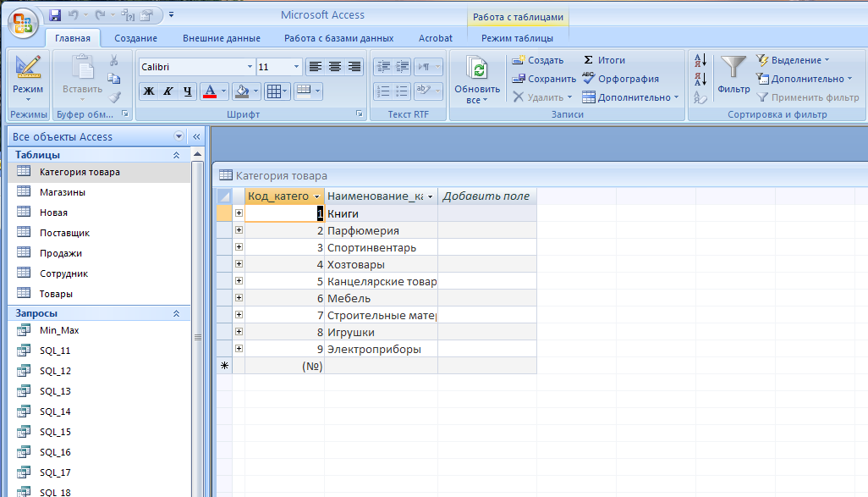The width and height of the screenshot is (868, 497).
Task: Sort descending with the Я-А icon
Action: coord(700,79)
